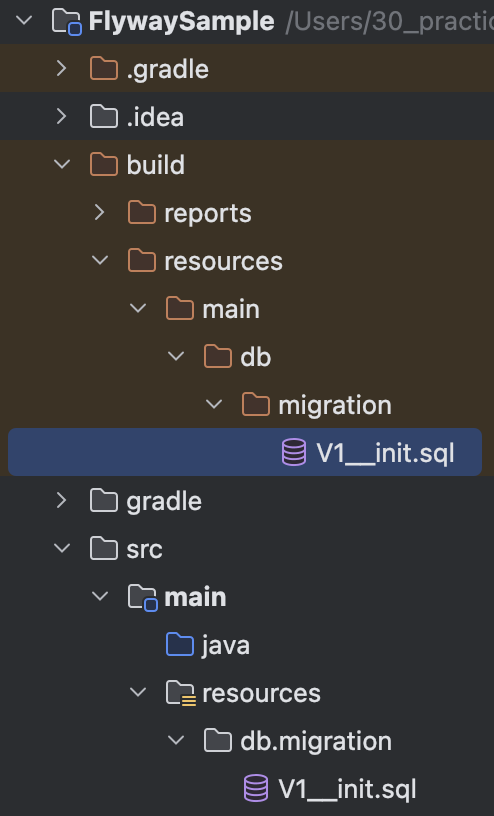Click the db.migration package folder icon
494x816 pixels.
tap(218, 741)
